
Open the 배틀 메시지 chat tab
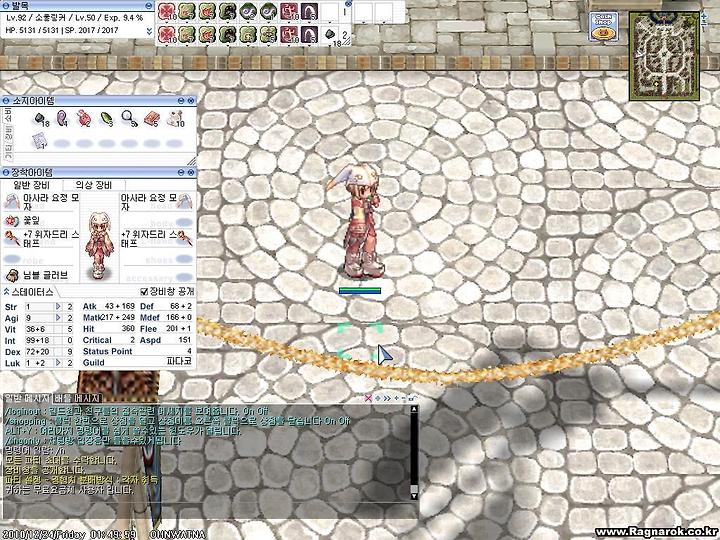coord(77,398)
